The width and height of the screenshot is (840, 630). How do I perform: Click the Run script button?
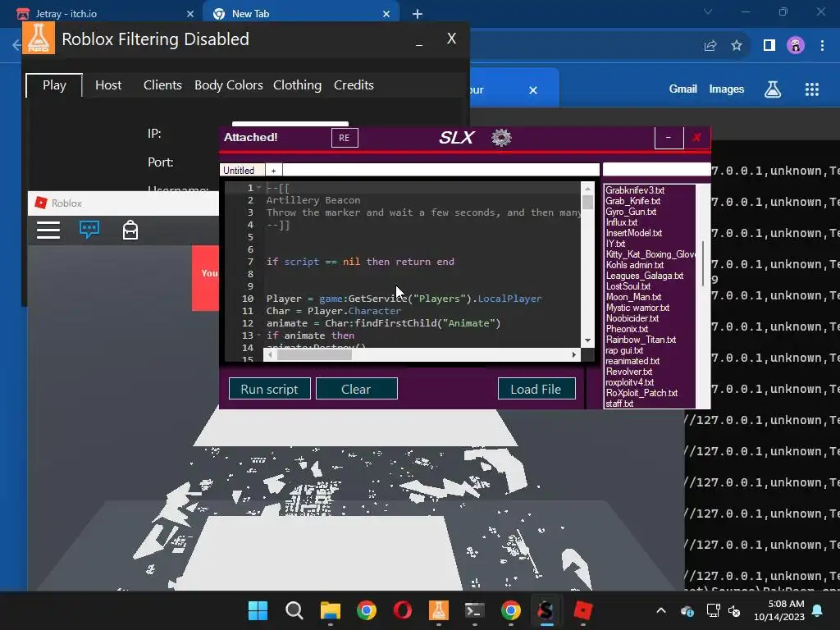pos(269,389)
